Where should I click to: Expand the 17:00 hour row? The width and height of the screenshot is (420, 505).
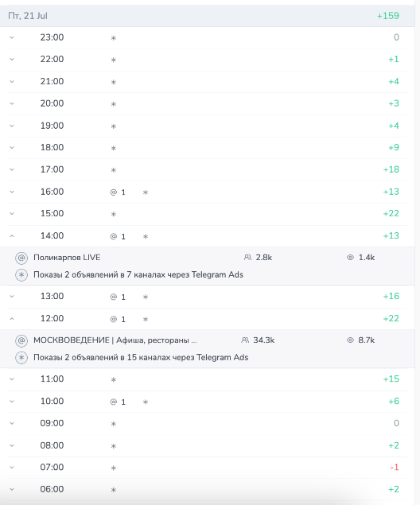coord(12,169)
